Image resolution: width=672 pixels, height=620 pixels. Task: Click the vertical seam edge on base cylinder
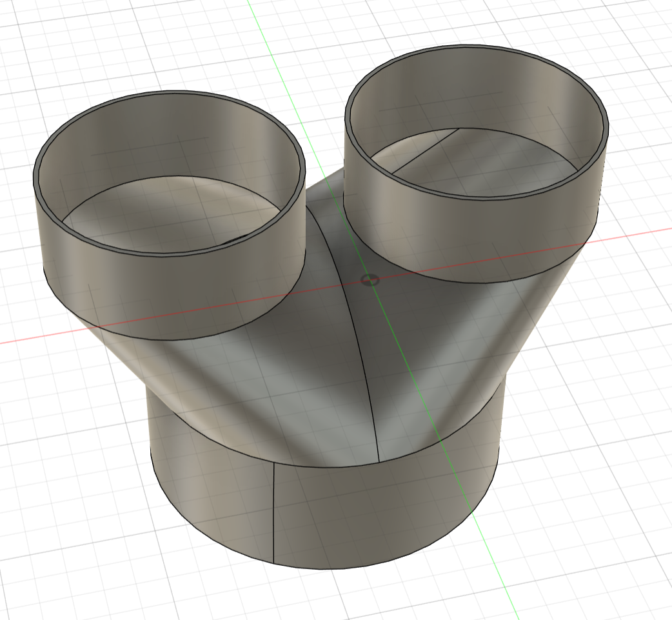point(274,516)
